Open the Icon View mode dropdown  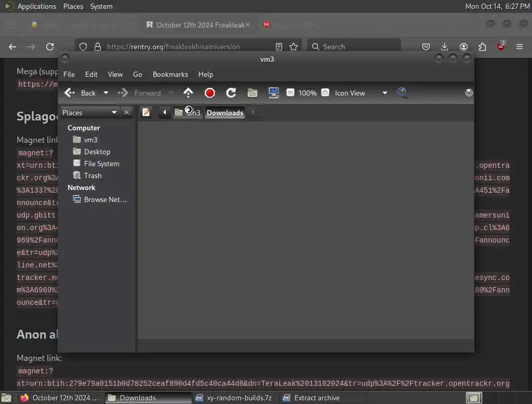click(361, 93)
